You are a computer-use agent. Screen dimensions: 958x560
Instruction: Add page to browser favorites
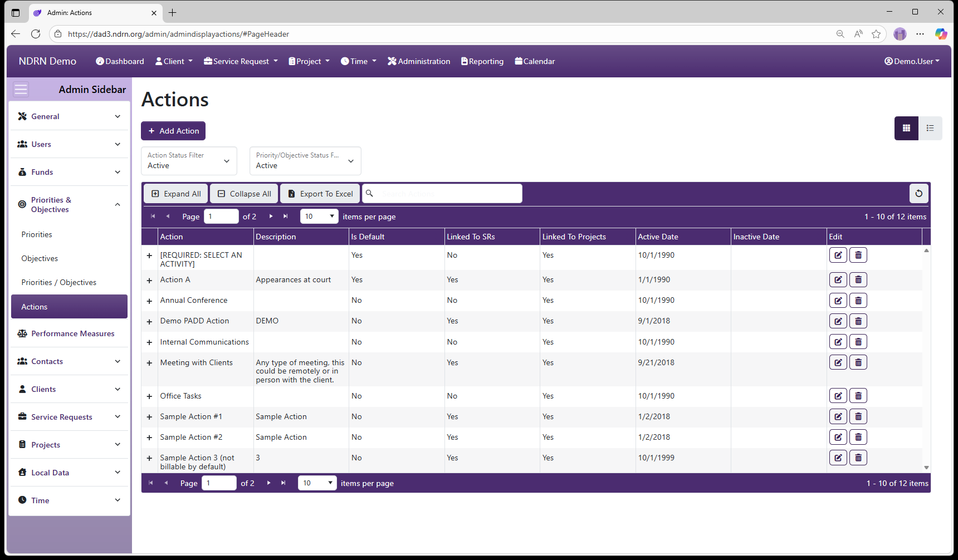click(876, 34)
